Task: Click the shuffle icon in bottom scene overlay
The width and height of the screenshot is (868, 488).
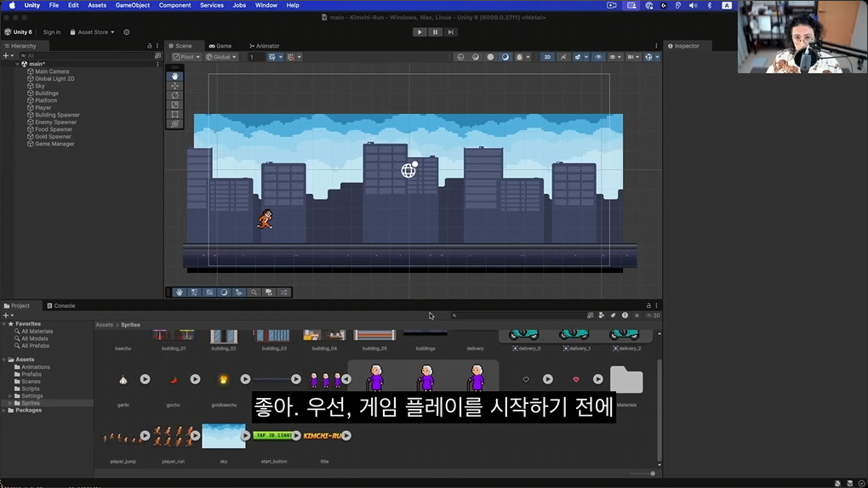Action: pyautogui.click(x=284, y=292)
